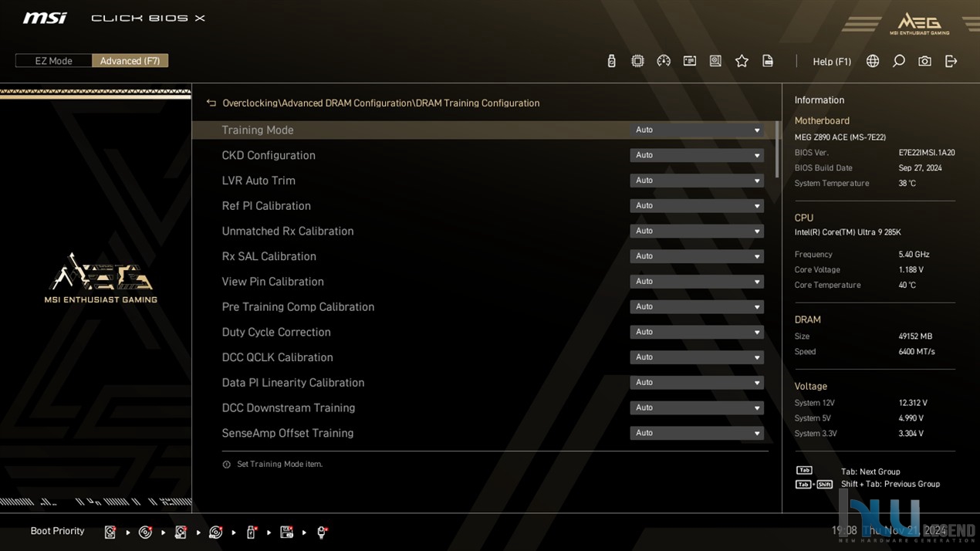Change language with the globe icon
This screenshot has width=980, height=551.
(x=873, y=61)
